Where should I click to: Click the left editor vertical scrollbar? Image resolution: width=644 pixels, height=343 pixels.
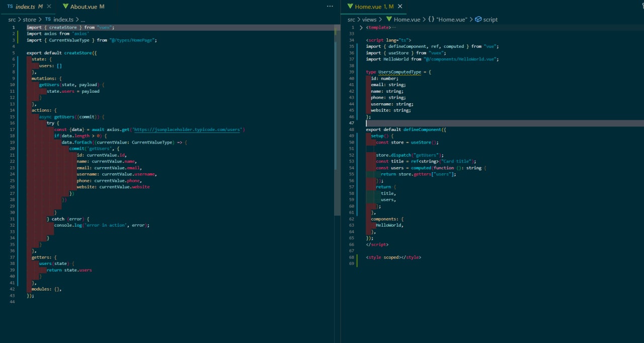coord(337,121)
